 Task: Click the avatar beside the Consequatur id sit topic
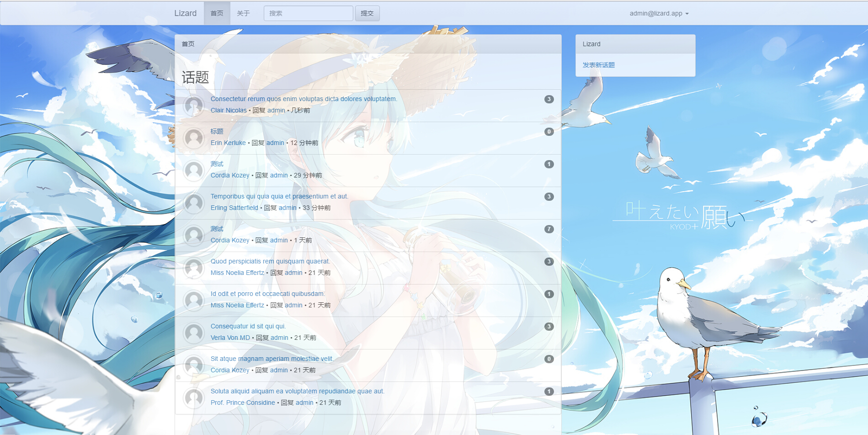click(x=194, y=333)
